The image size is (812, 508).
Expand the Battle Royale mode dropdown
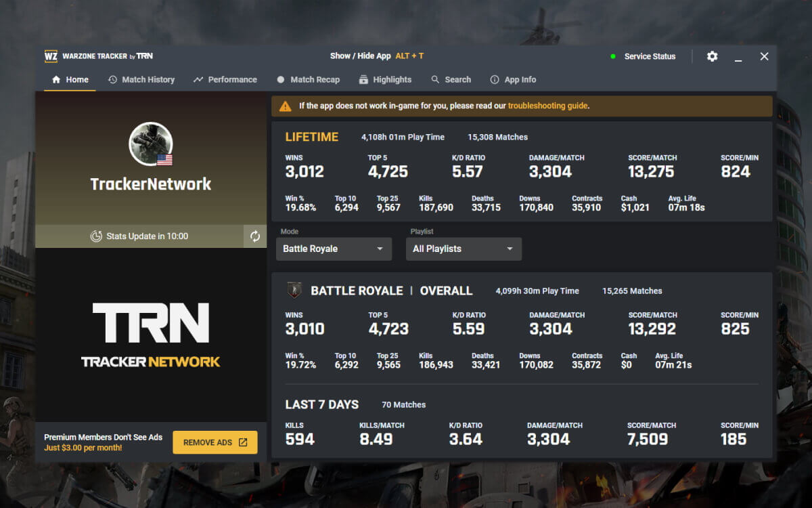point(334,249)
